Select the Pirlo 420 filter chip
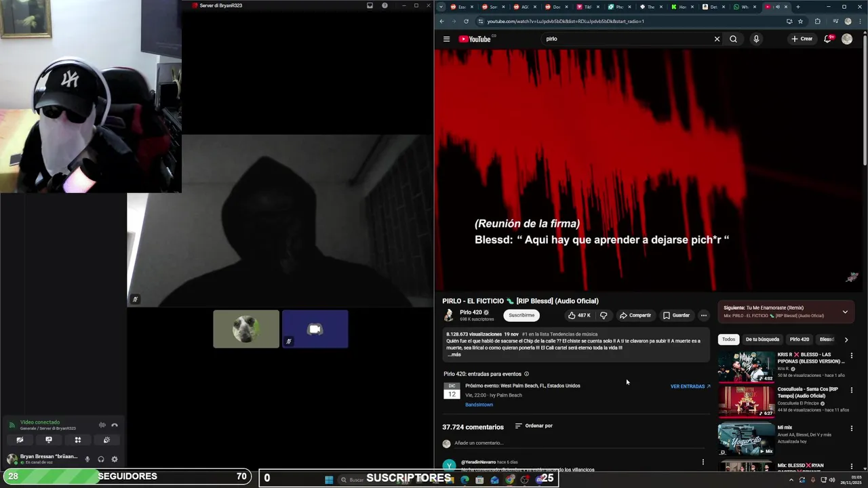868x488 pixels. [x=800, y=339]
